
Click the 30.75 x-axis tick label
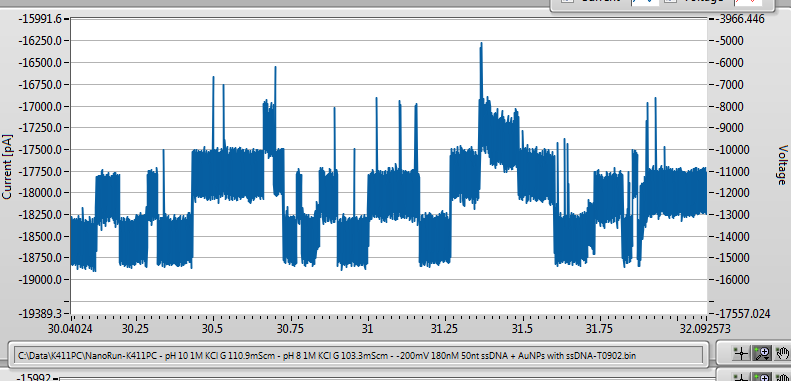coord(290,329)
